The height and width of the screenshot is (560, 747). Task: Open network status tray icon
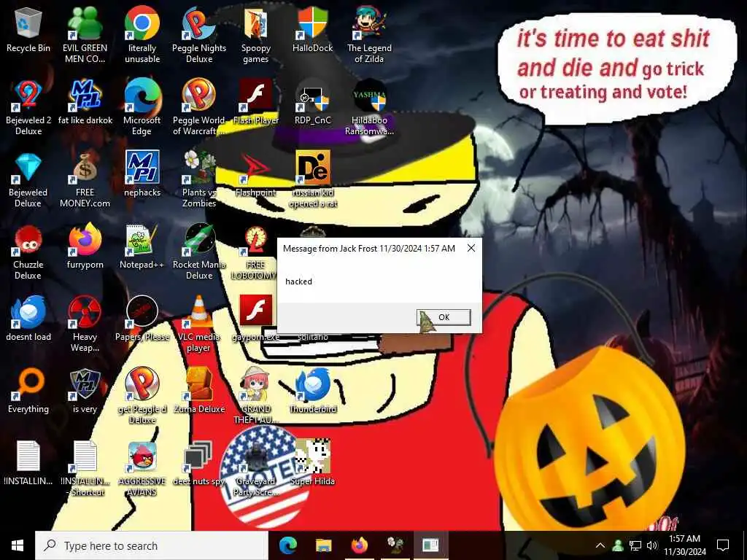click(x=635, y=545)
